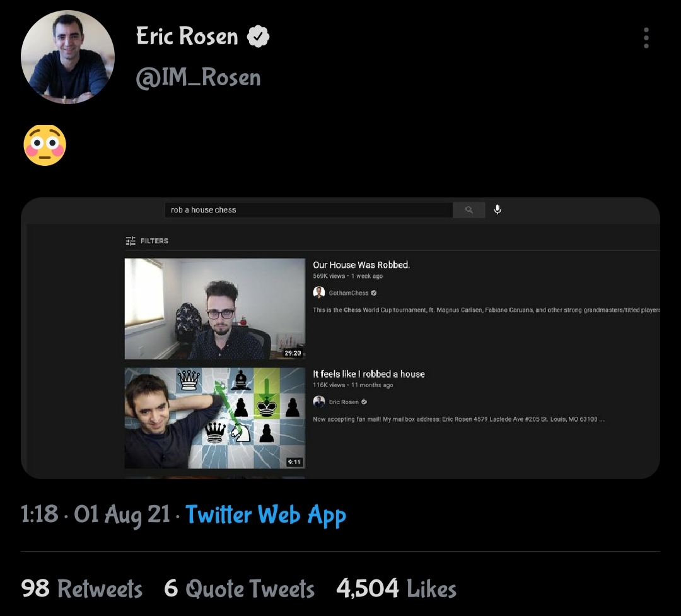Open the 'Our House Was Robbed.' video thumbnail

coord(214,309)
